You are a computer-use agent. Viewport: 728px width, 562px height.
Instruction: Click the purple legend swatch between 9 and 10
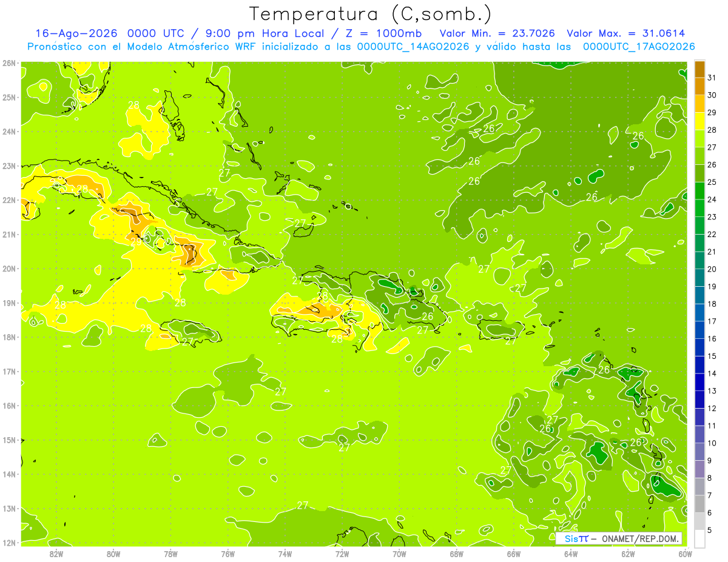point(699,452)
